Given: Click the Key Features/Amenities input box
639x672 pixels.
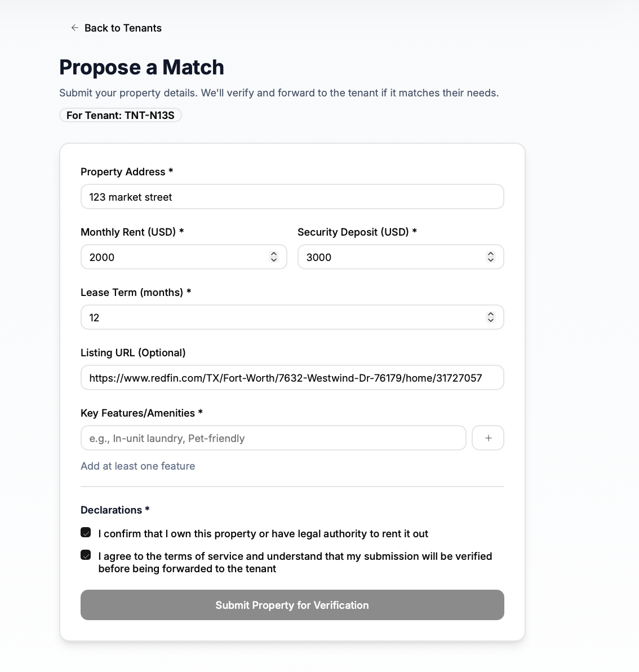Looking at the screenshot, I should [x=273, y=438].
